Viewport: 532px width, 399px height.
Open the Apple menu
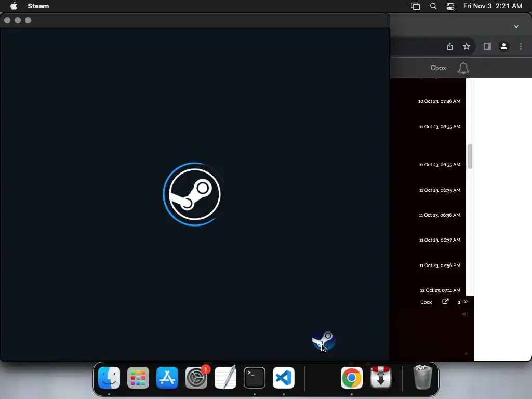click(14, 6)
